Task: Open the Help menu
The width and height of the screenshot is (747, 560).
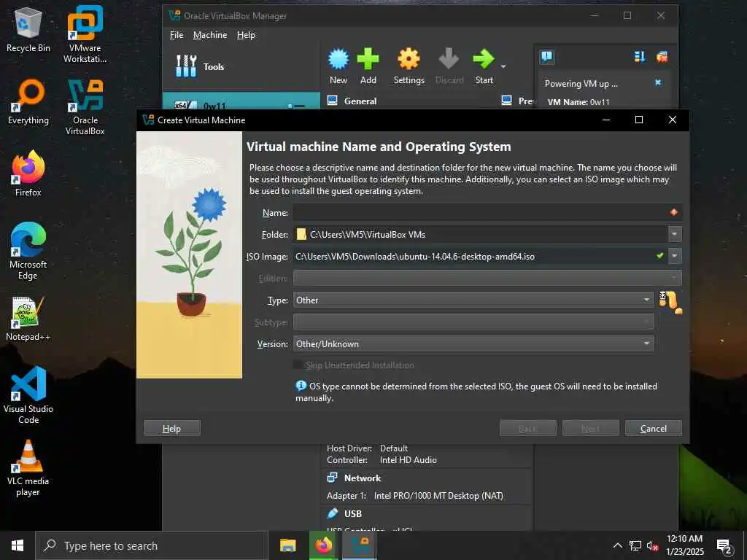Action: click(x=246, y=35)
